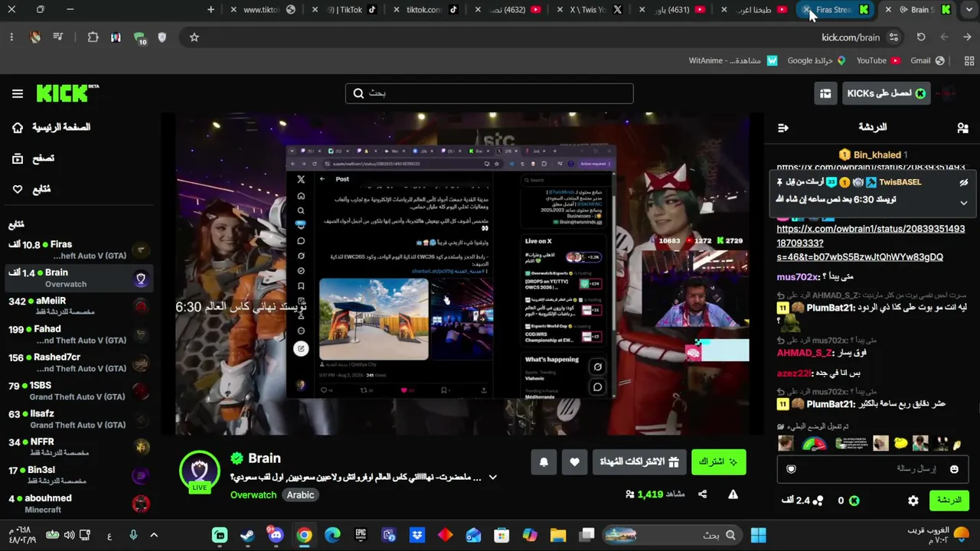
Task: Open the YouTube bookmark
Action: [x=878, y=60]
